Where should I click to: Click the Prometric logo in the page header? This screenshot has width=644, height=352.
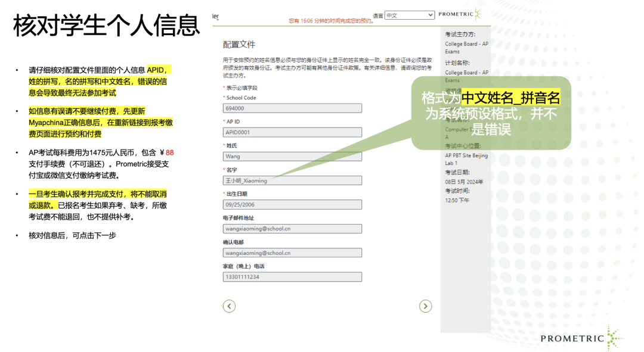click(x=460, y=14)
